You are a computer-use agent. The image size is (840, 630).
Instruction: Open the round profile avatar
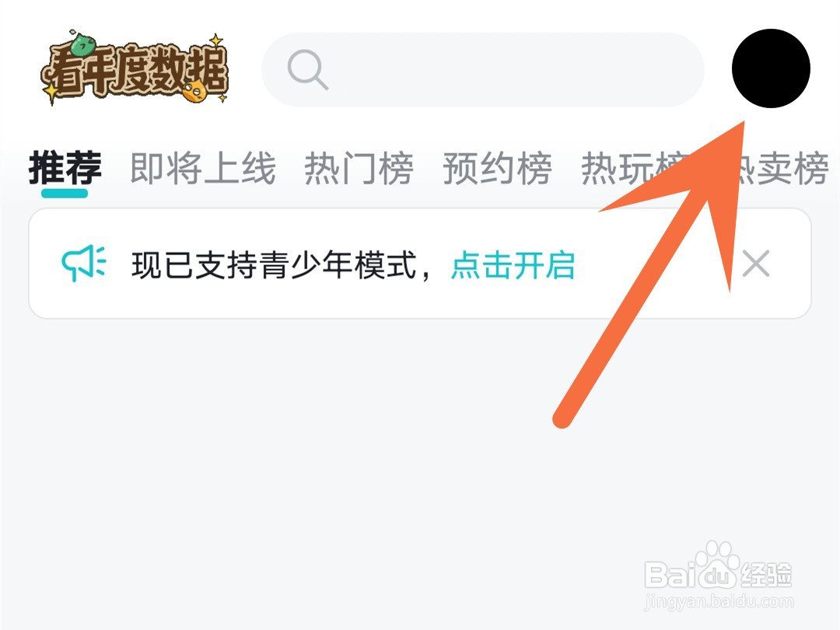(771, 68)
